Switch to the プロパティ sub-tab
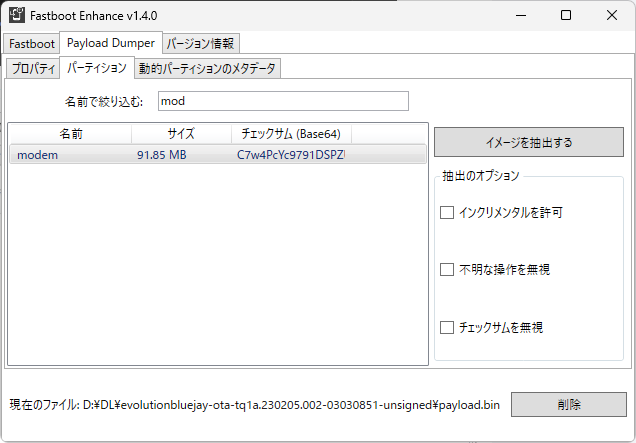636x443 pixels. tap(33, 68)
